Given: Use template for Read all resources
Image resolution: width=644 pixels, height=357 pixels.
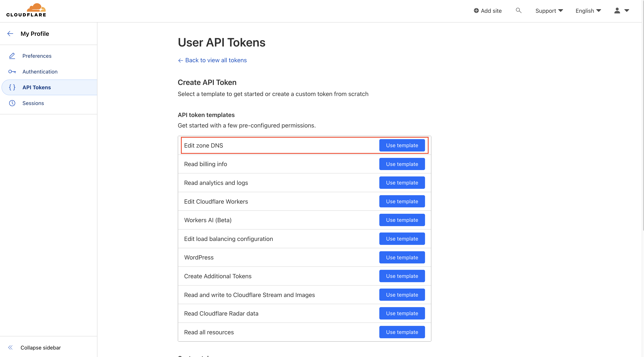Looking at the screenshot, I should pyautogui.click(x=402, y=332).
